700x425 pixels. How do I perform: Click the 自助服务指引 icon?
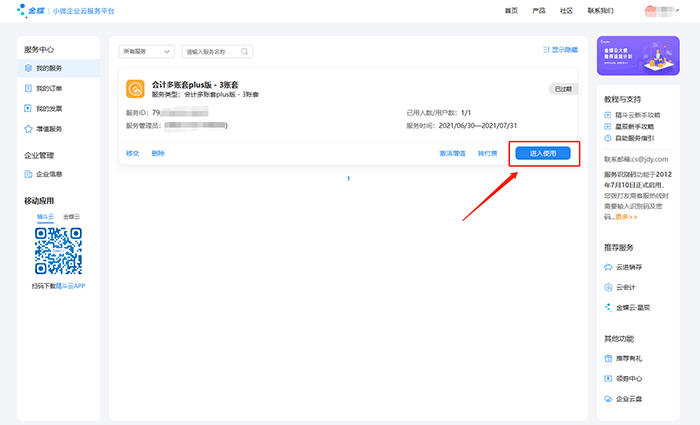pos(608,138)
